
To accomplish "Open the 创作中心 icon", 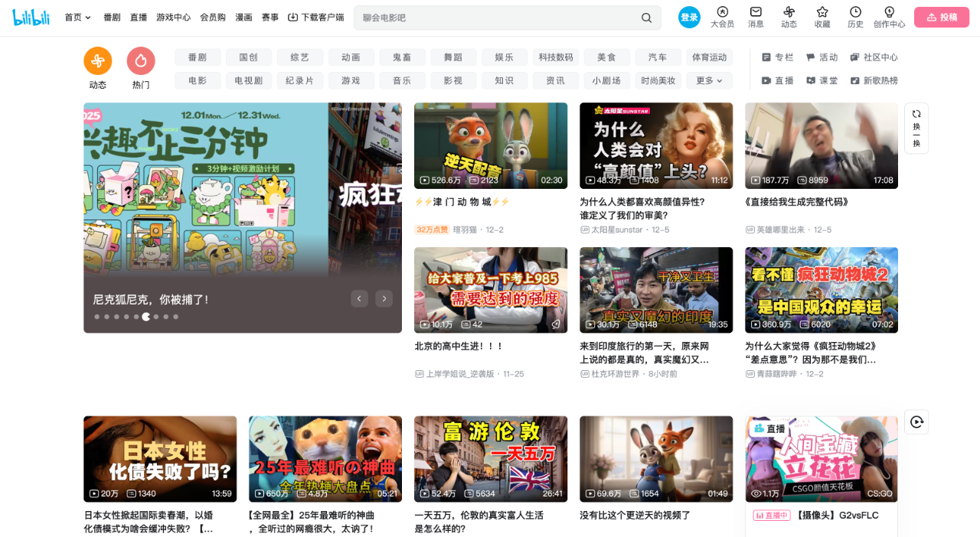I will click(x=889, y=17).
